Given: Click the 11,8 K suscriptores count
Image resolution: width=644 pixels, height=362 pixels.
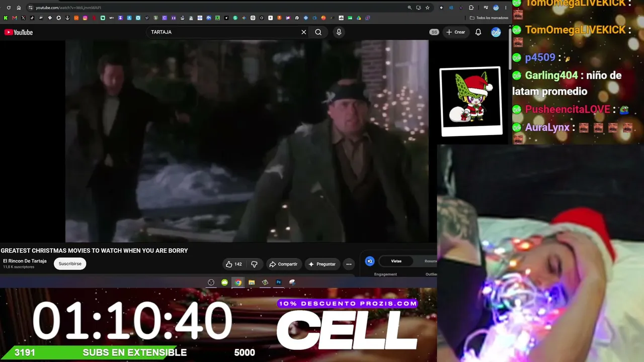Looking at the screenshot, I should click(19, 267).
